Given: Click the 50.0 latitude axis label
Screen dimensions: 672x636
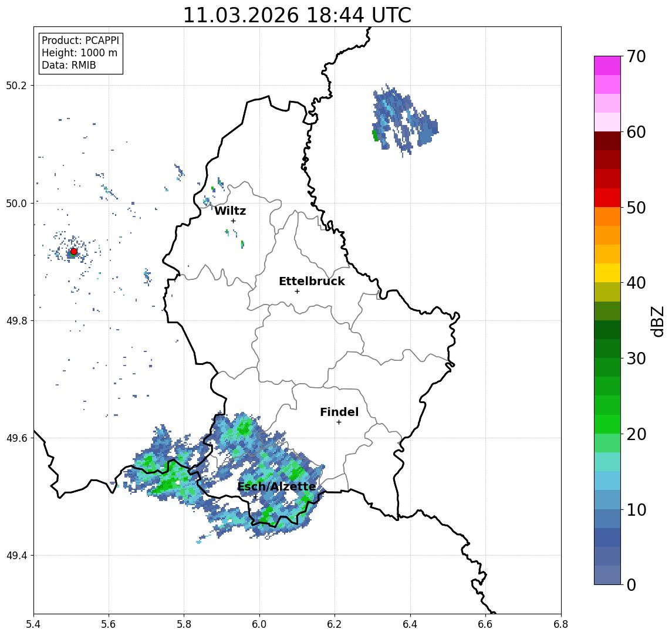Looking at the screenshot, I should 16,203.
